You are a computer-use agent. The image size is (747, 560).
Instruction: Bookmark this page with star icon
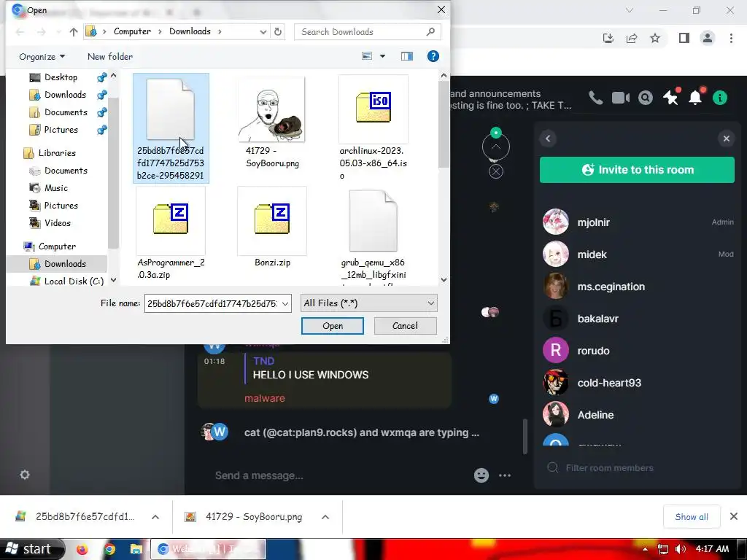pyautogui.click(x=655, y=38)
